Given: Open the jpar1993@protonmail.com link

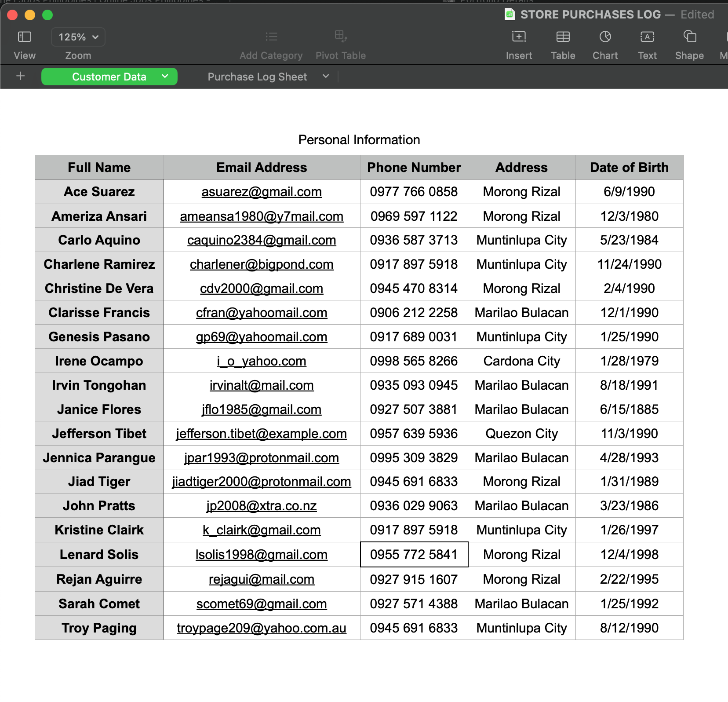Looking at the screenshot, I should click(x=262, y=458).
